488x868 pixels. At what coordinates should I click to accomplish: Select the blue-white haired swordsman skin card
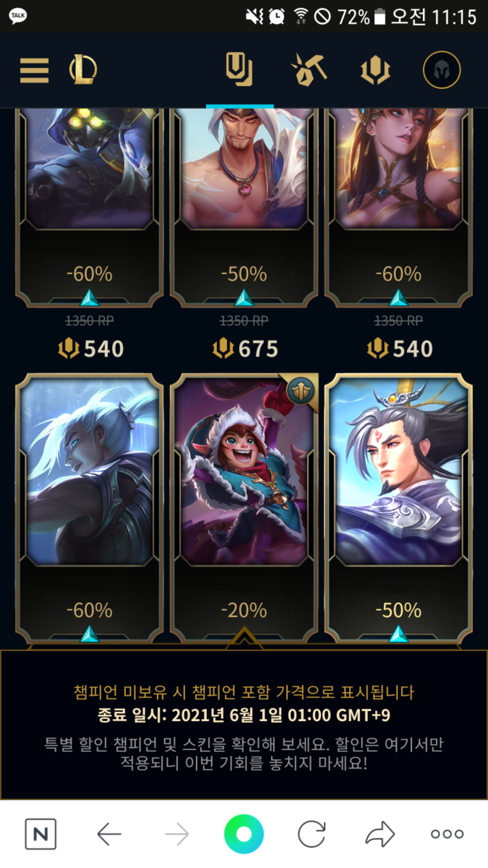90,508
